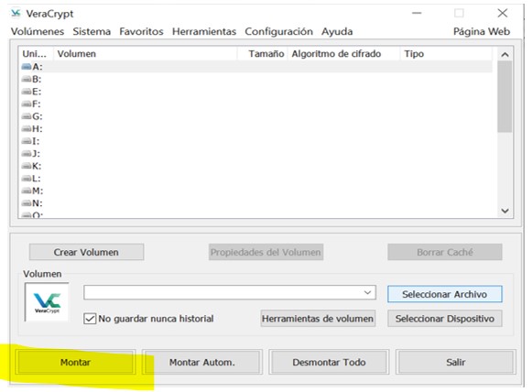This screenshot has width=532, height=392.
Task: Click the Borrar Caché button
Action: (x=445, y=252)
